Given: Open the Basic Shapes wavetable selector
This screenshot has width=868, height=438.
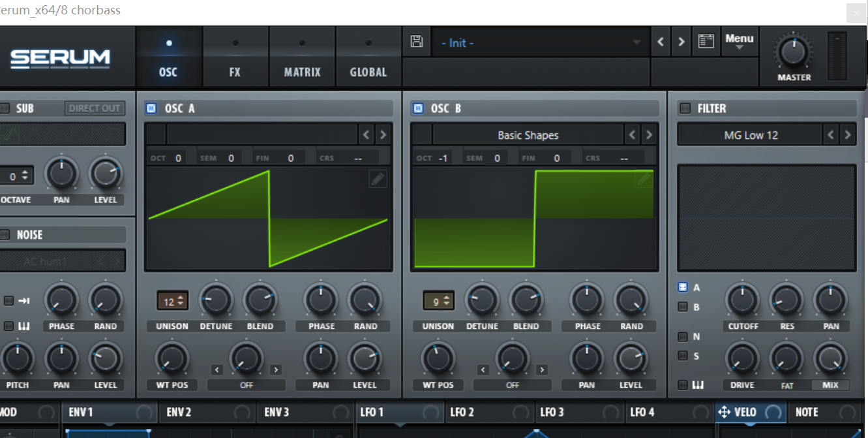Looking at the screenshot, I should (x=528, y=135).
